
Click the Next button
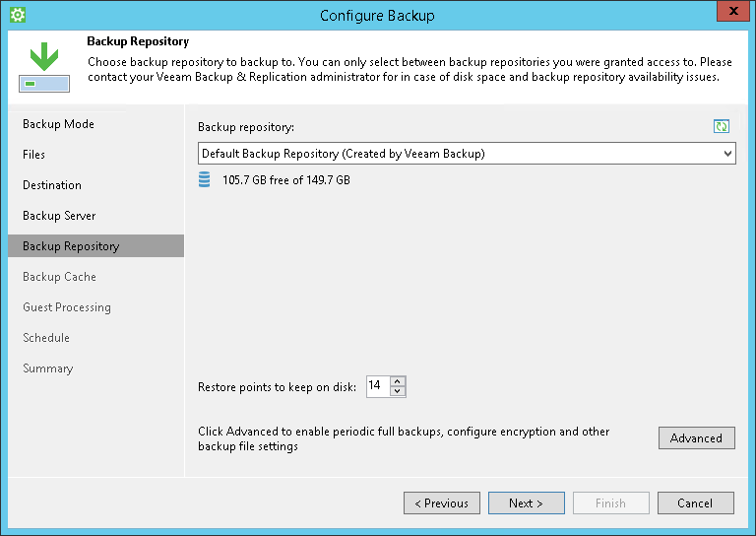[526, 503]
